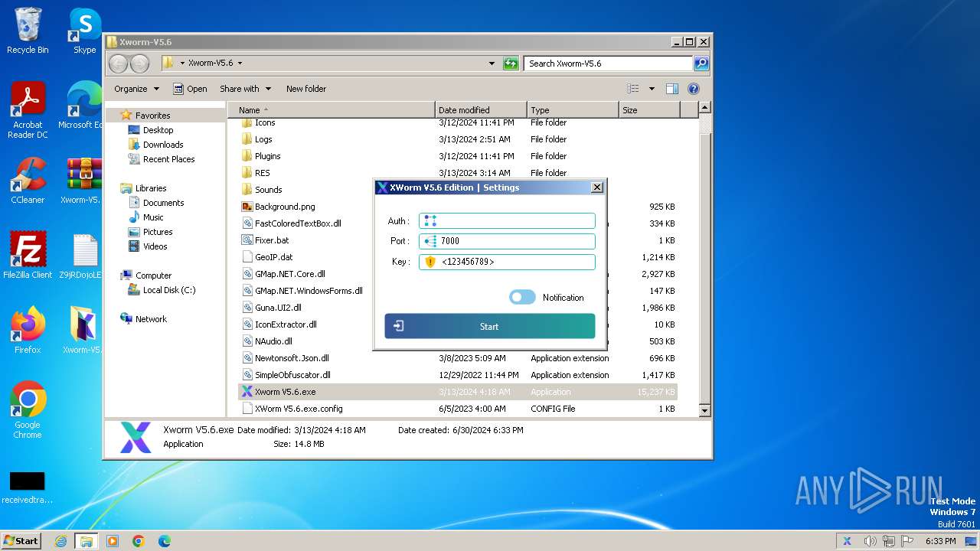Toggle the Notification switch
The image size is (980, 551).
click(522, 297)
